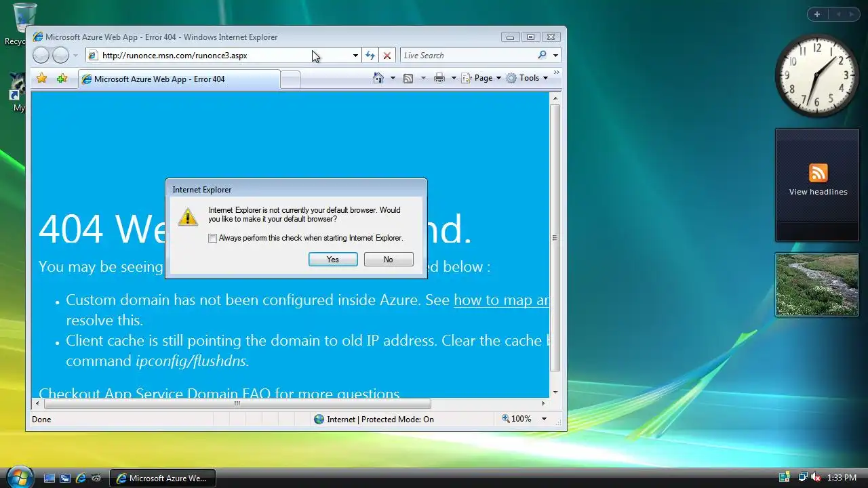Viewport: 868px width, 488px height.
Task: Click the Slide Show gadget photo
Action: pyautogui.click(x=817, y=285)
